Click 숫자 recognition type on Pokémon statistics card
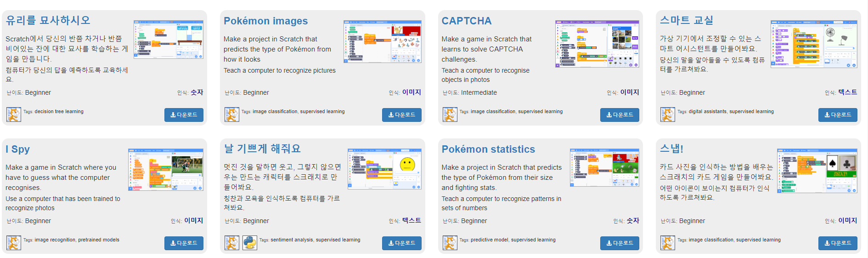Screen dimensions: 868x258 (x=633, y=221)
